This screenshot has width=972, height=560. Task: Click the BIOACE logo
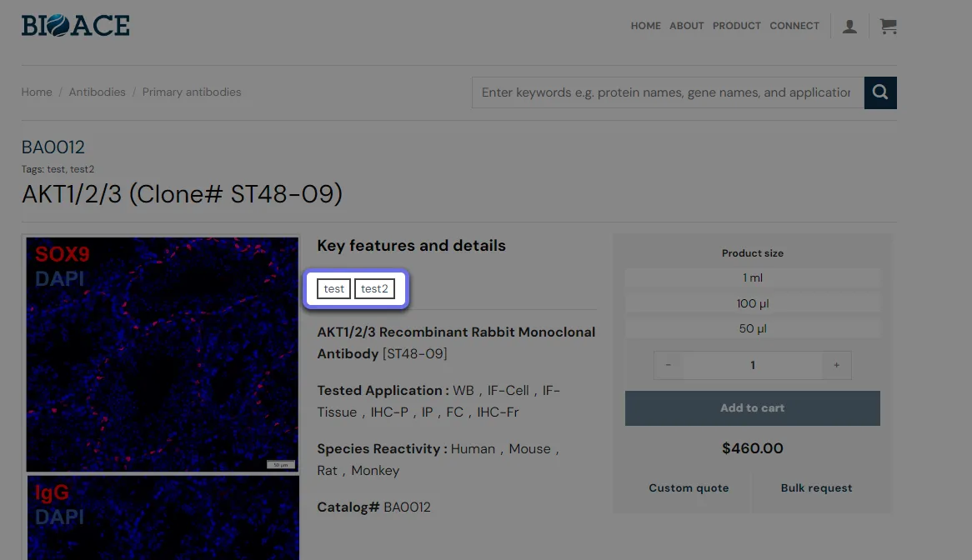pos(76,25)
